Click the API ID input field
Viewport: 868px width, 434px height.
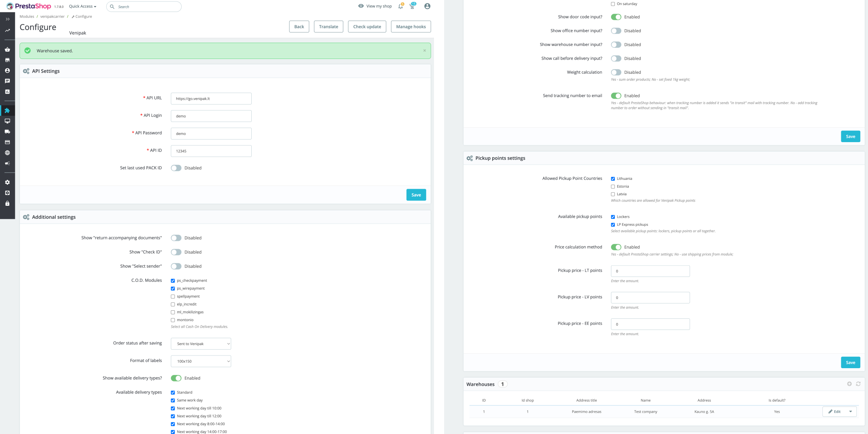point(211,151)
